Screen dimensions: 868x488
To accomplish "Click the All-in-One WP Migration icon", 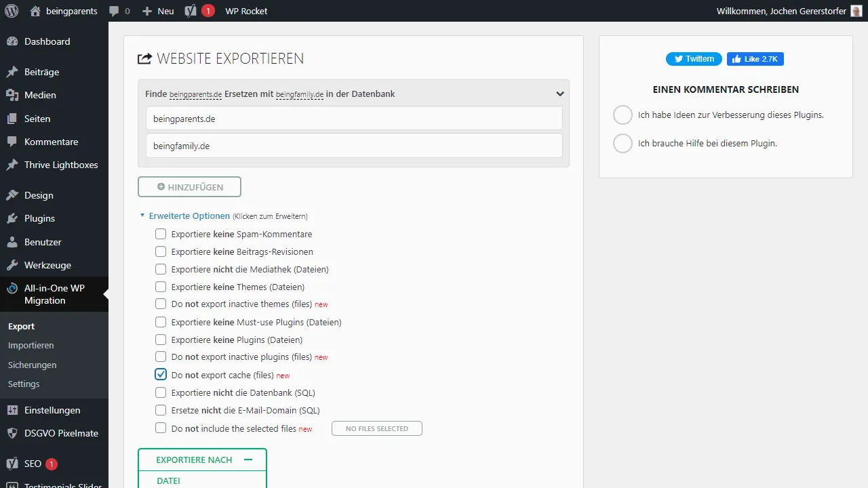I will (12, 289).
